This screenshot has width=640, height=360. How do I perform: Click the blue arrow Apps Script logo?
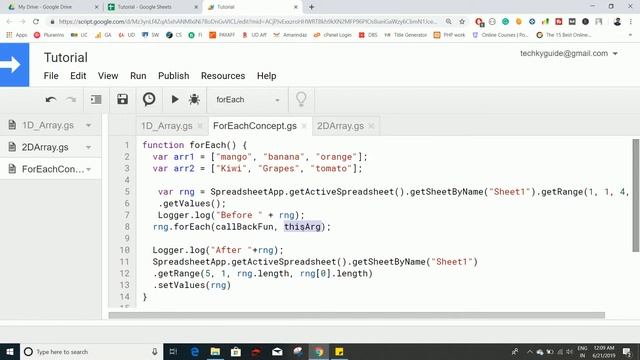click(x=14, y=65)
